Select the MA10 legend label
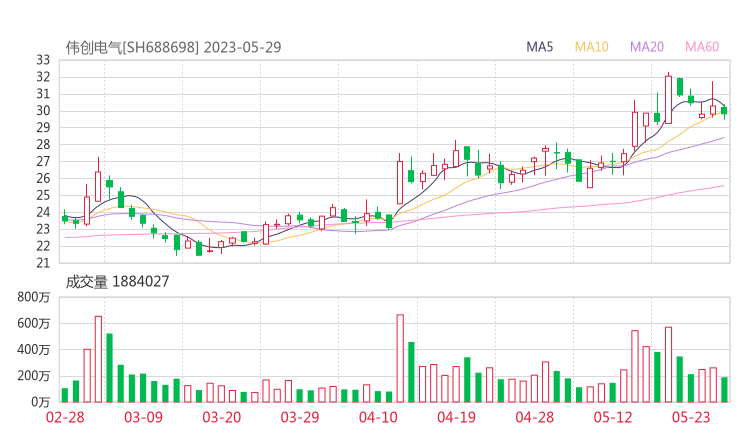This screenshot has width=740, height=440. coord(591,47)
